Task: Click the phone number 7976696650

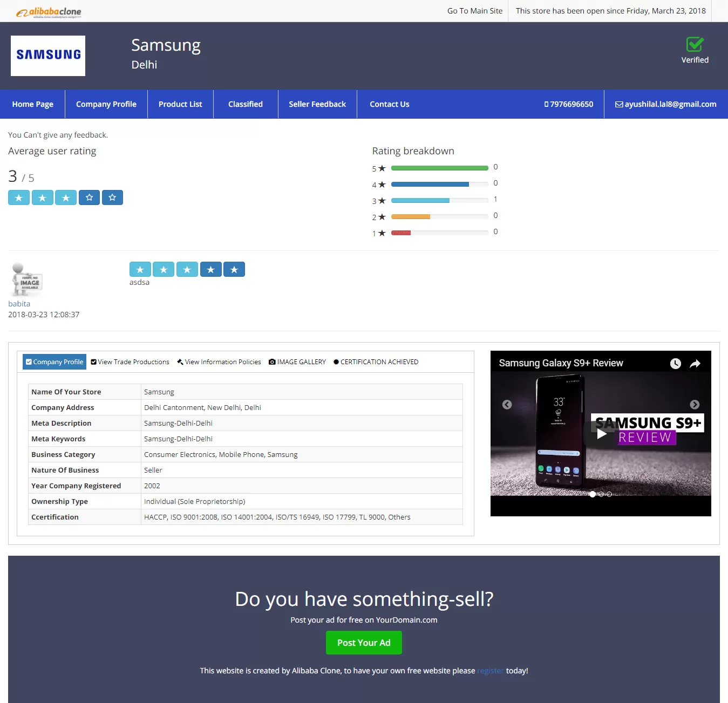Action: [569, 104]
